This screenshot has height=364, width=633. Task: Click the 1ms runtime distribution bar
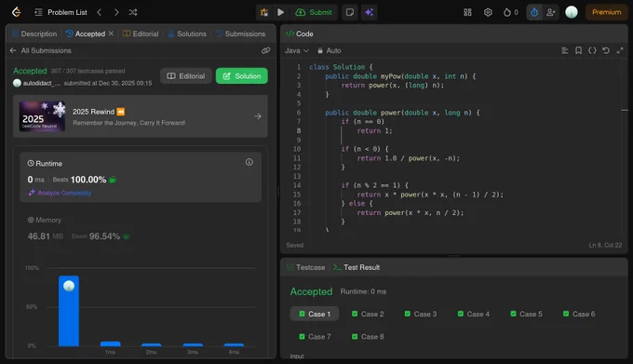pos(110,344)
